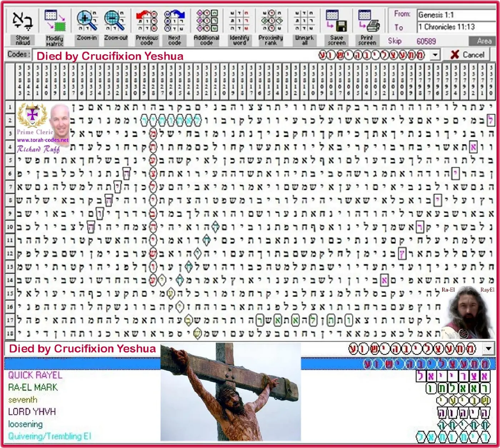Click the Skip value 60589
Screen dimensions: 500x448
pos(426,41)
